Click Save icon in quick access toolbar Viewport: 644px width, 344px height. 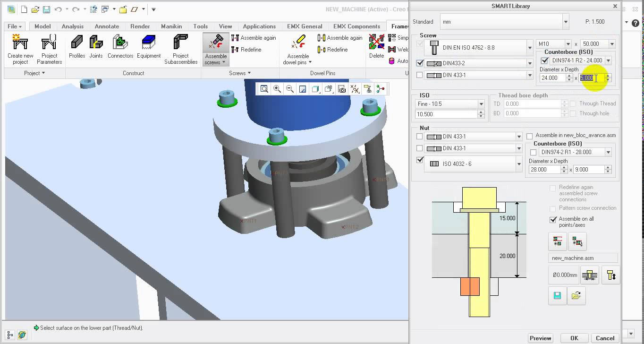pyautogui.click(x=46, y=9)
